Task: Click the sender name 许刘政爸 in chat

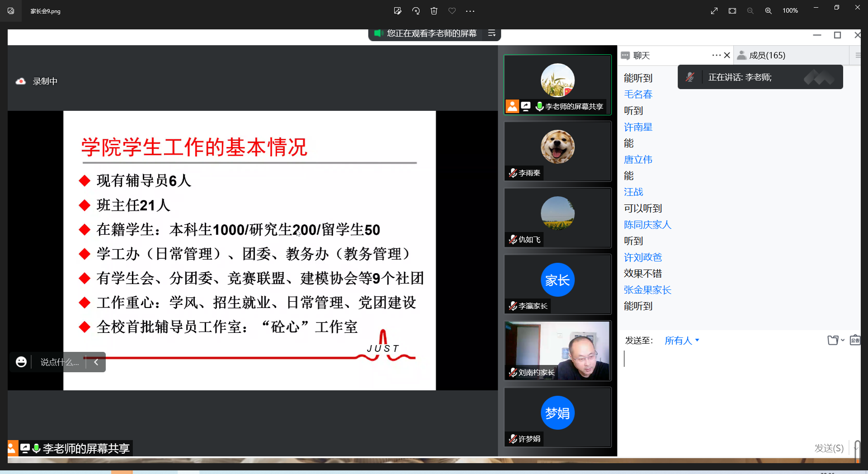Action: (642, 257)
